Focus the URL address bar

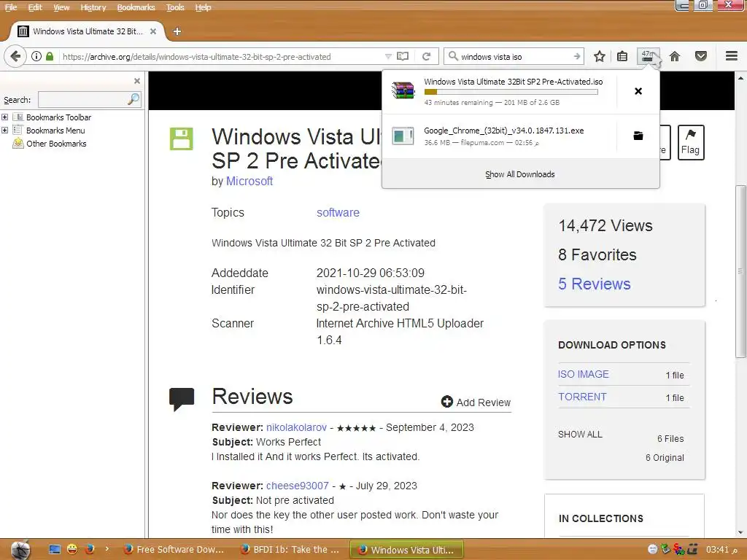(222, 56)
